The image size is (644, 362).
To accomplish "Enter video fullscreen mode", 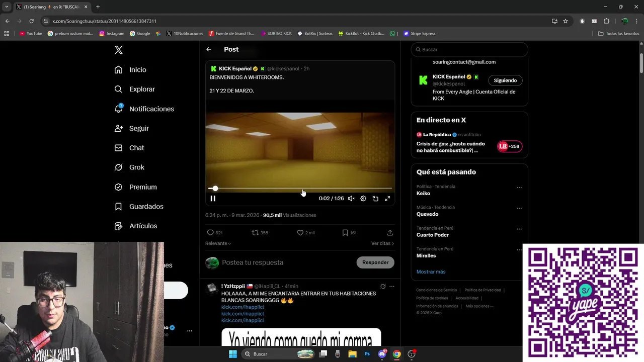I will (x=387, y=199).
